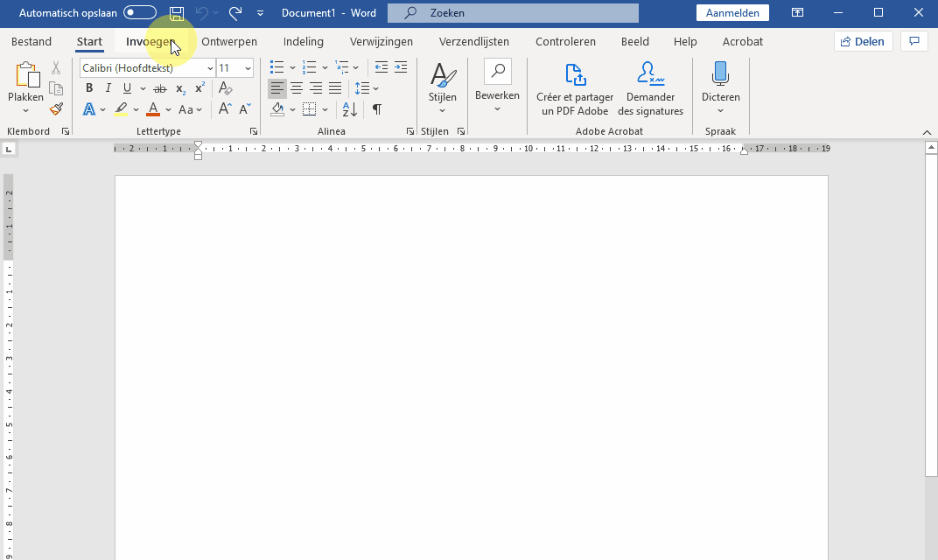Center align the text
938x560 pixels.
click(x=297, y=88)
